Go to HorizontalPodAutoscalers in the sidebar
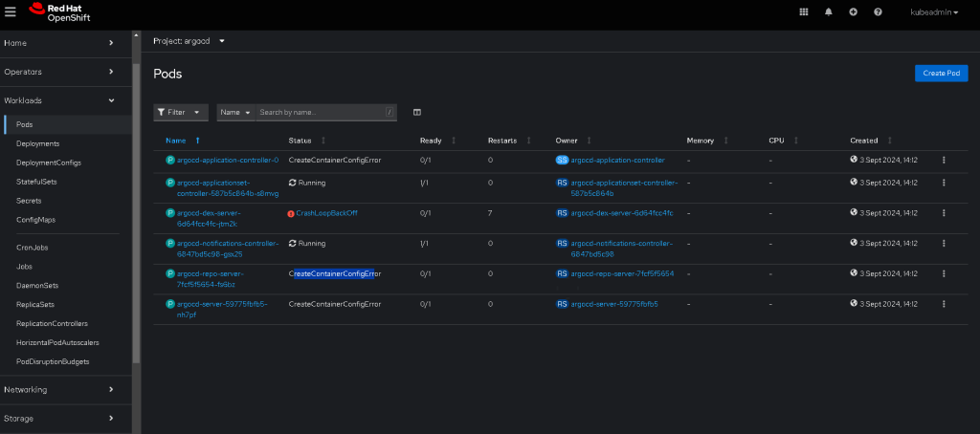The height and width of the screenshot is (434, 980). pyautogui.click(x=57, y=343)
